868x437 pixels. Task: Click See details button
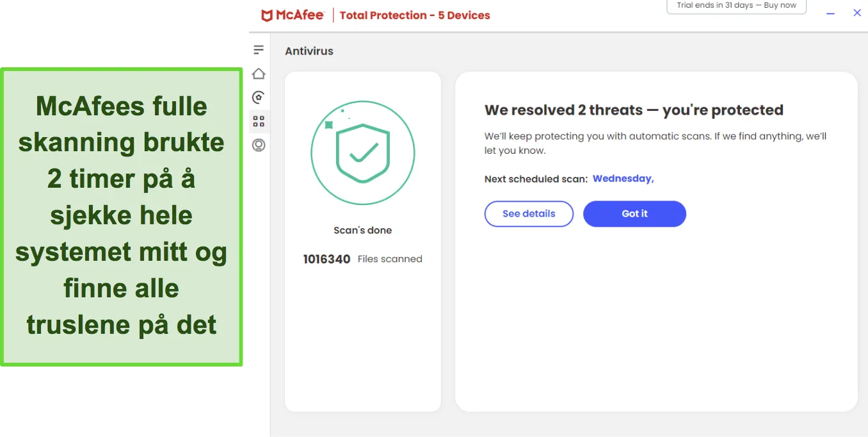(x=529, y=214)
